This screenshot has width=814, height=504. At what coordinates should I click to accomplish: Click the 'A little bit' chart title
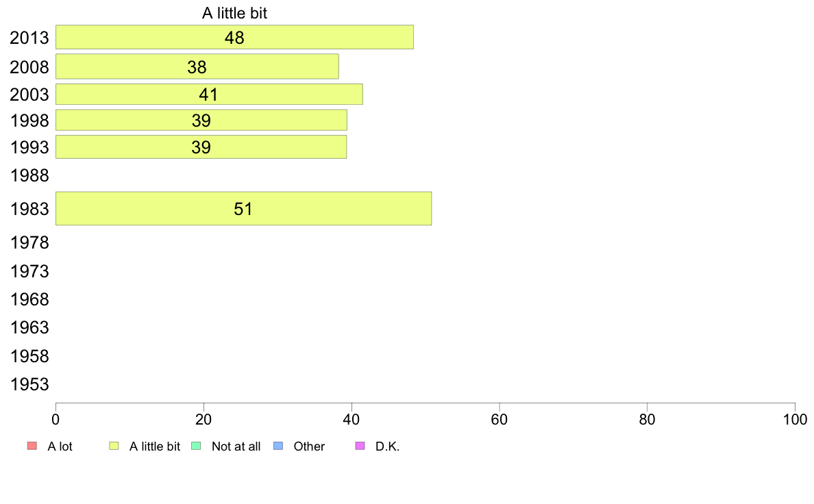(x=234, y=13)
